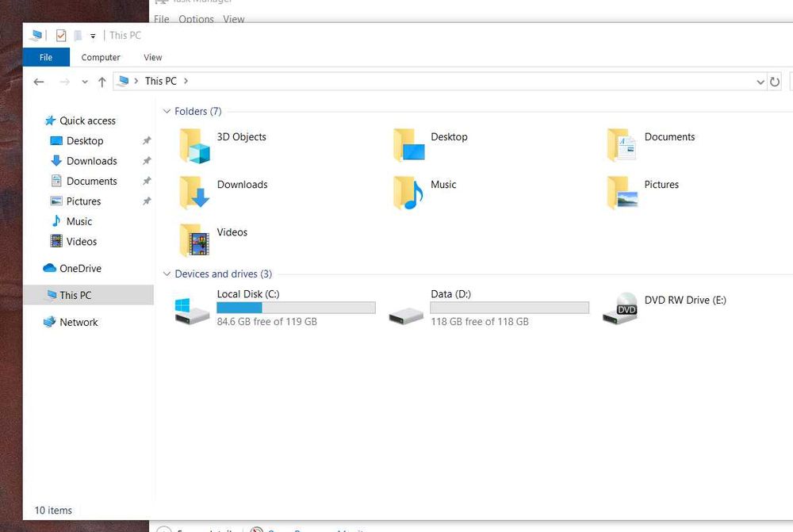Select the Local Disk (C:) drive icon
Image resolution: width=793 pixels, height=532 pixels.
(192, 311)
